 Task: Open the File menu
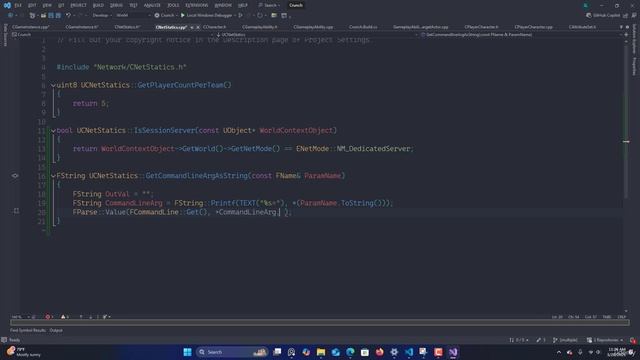tap(18, 5)
